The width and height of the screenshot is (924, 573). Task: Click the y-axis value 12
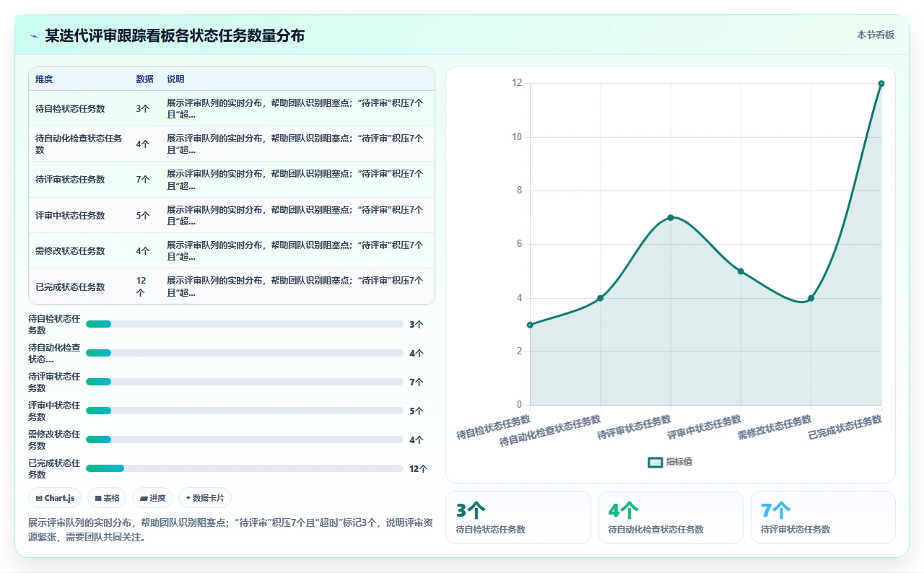517,83
